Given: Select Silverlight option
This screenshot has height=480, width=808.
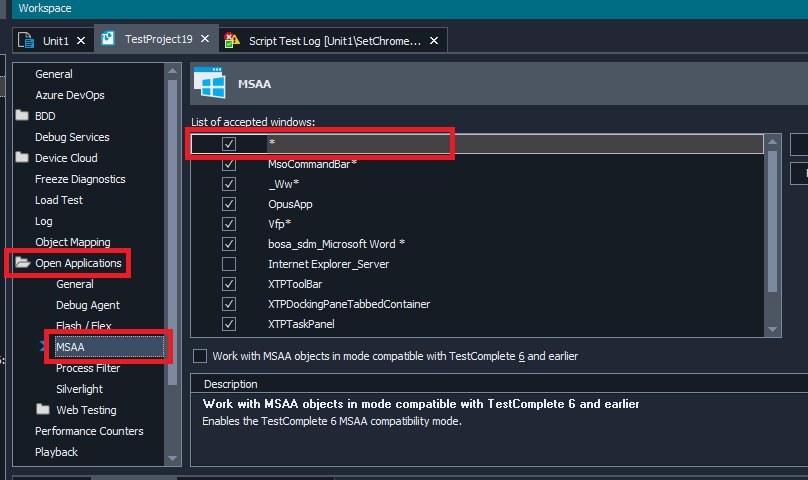Looking at the screenshot, I should click(x=79, y=389).
